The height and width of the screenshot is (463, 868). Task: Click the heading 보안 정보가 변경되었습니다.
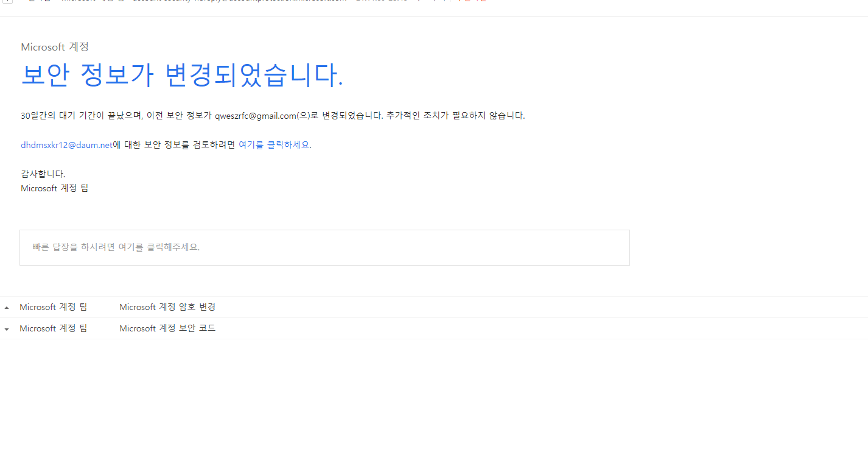(x=182, y=75)
